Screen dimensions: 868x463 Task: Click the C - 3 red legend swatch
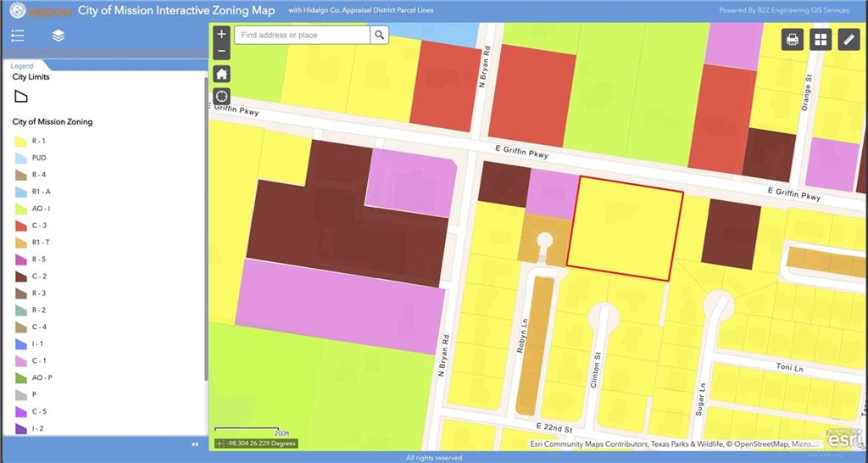click(21, 226)
